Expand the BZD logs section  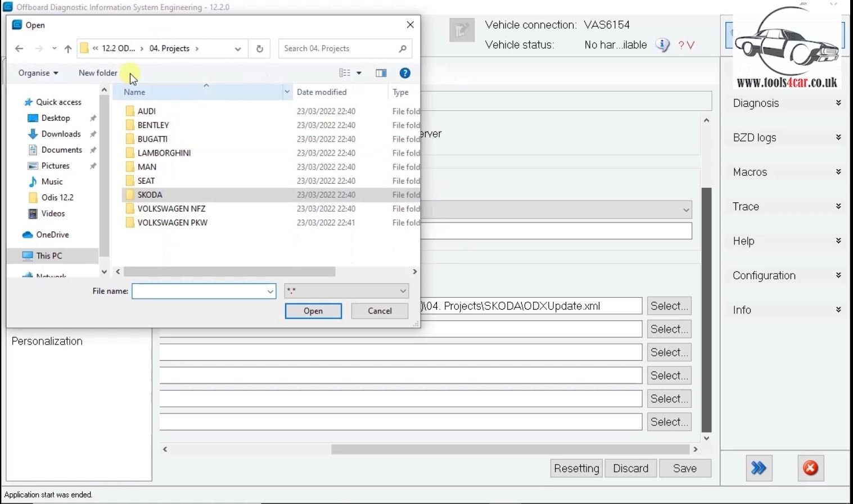coord(786,138)
